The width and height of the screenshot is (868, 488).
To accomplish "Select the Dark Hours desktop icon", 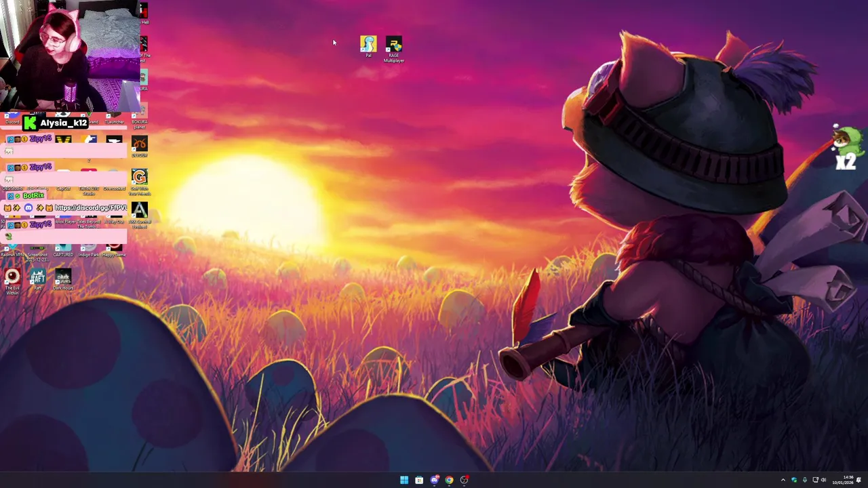I will click(x=63, y=279).
